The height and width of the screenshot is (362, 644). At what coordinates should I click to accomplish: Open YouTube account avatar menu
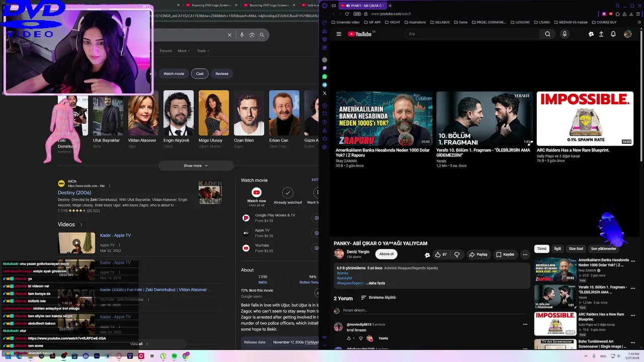point(627,34)
